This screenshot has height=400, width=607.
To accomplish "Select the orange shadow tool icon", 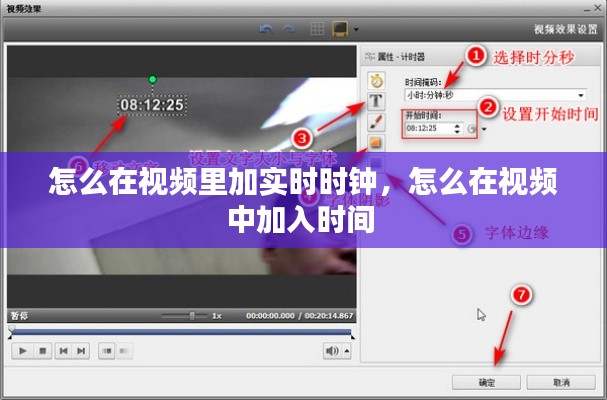I will (377, 143).
